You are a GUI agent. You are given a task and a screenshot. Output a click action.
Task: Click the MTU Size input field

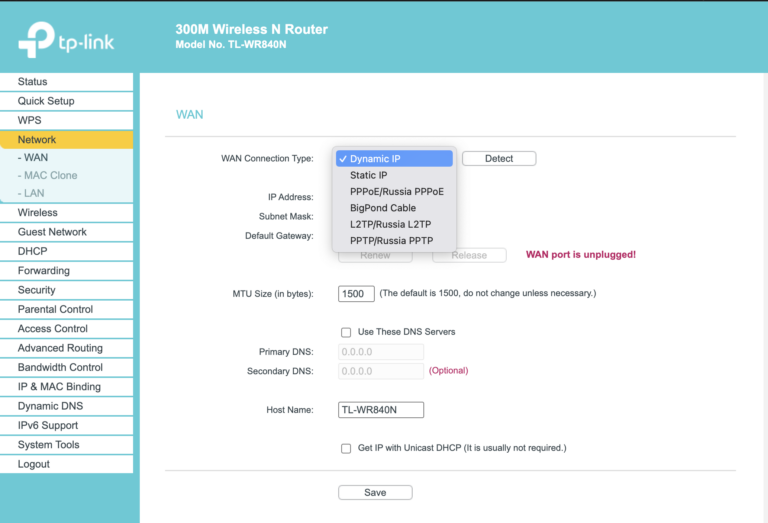[356, 294]
